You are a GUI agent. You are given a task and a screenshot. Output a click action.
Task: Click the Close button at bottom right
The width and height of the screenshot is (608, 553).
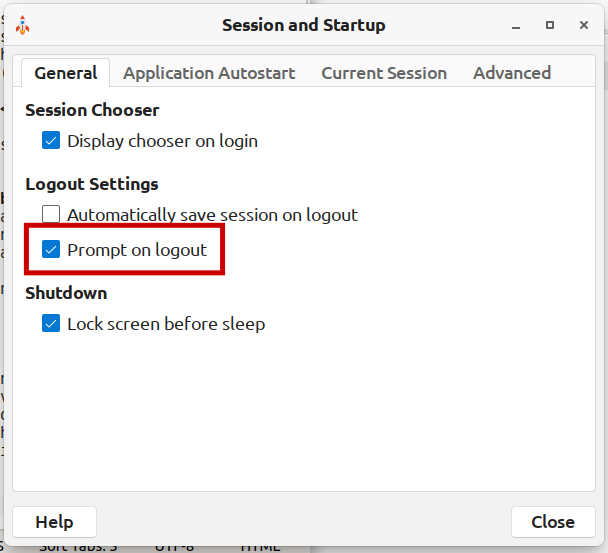pyautogui.click(x=552, y=522)
